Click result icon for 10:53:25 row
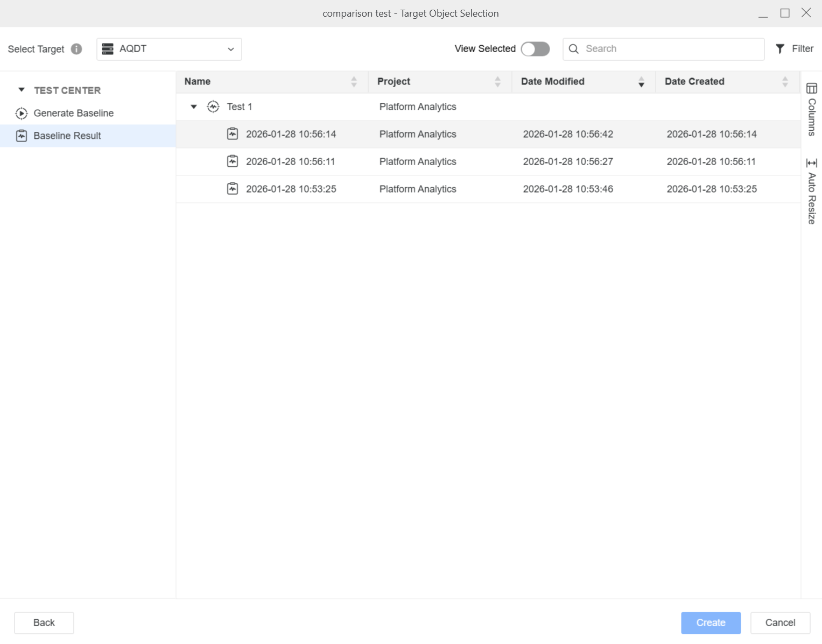This screenshot has width=822, height=644. pyautogui.click(x=233, y=189)
